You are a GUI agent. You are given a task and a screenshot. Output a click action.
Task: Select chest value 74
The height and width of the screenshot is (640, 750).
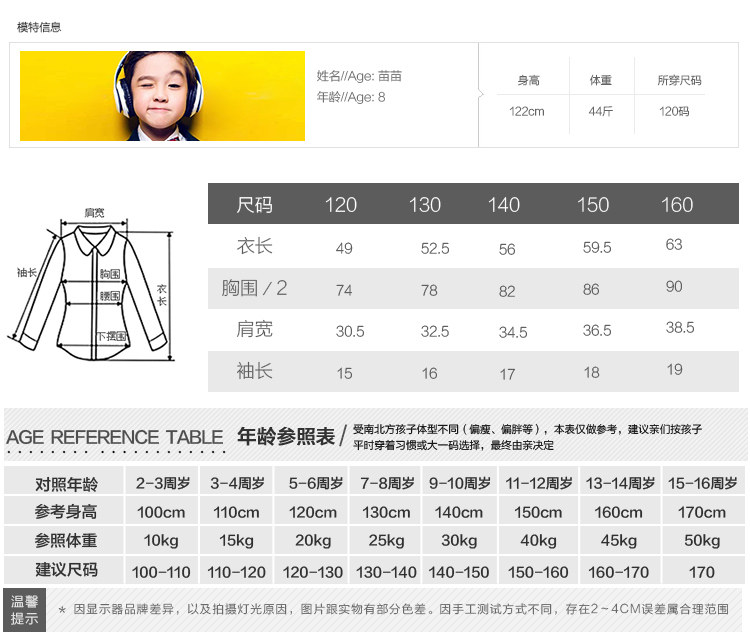coord(344,290)
